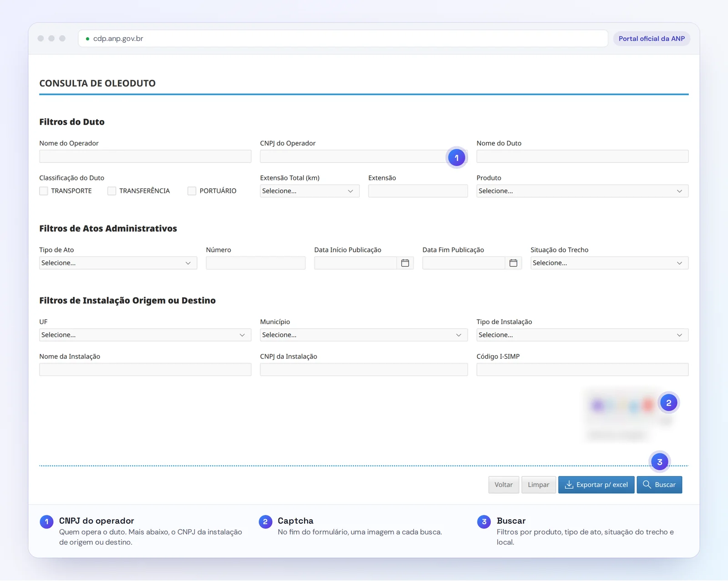Click the Filtros de Atos Administrativos heading

(x=108, y=228)
